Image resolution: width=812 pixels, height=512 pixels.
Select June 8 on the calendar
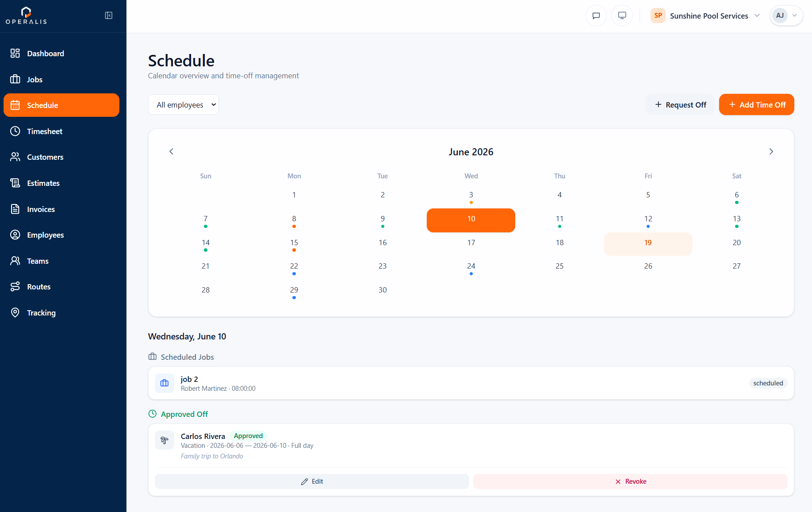pyautogui.click(x=294, y=220)
